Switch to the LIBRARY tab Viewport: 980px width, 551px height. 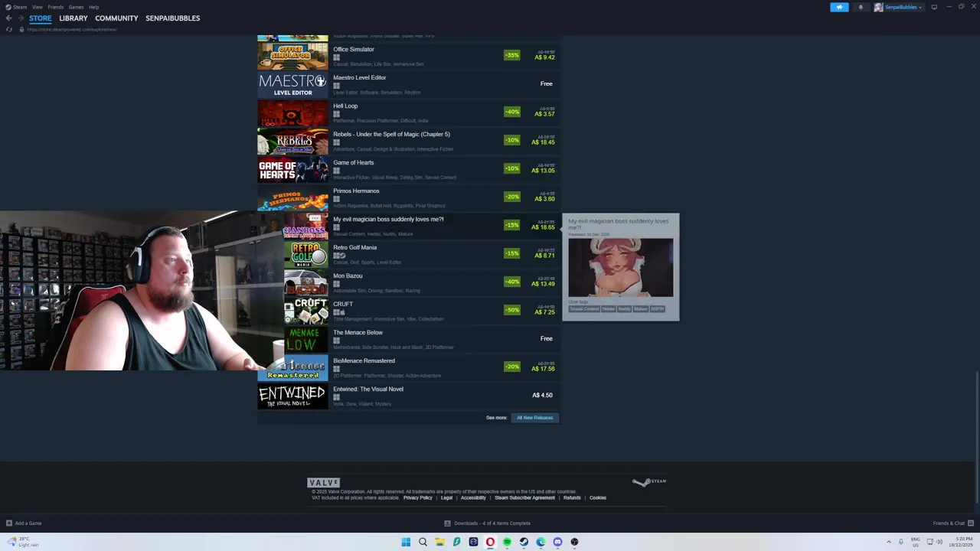point(73,18)
